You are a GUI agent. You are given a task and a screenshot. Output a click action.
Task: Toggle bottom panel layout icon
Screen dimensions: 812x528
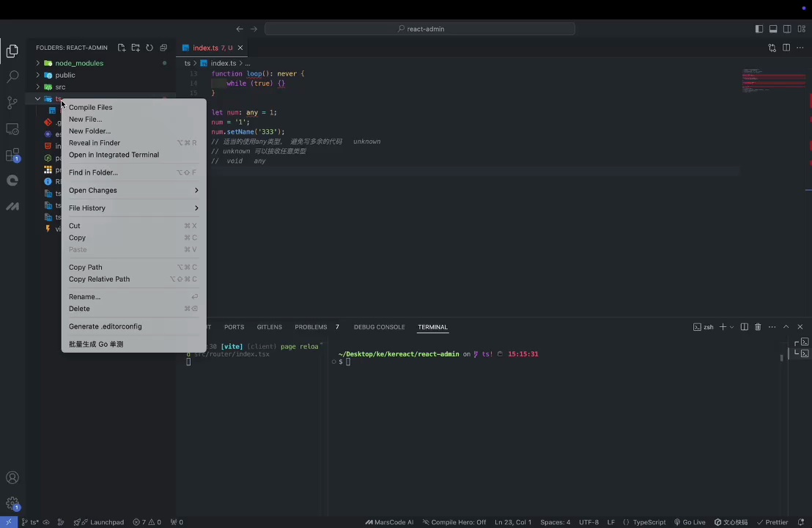(773, 29)
